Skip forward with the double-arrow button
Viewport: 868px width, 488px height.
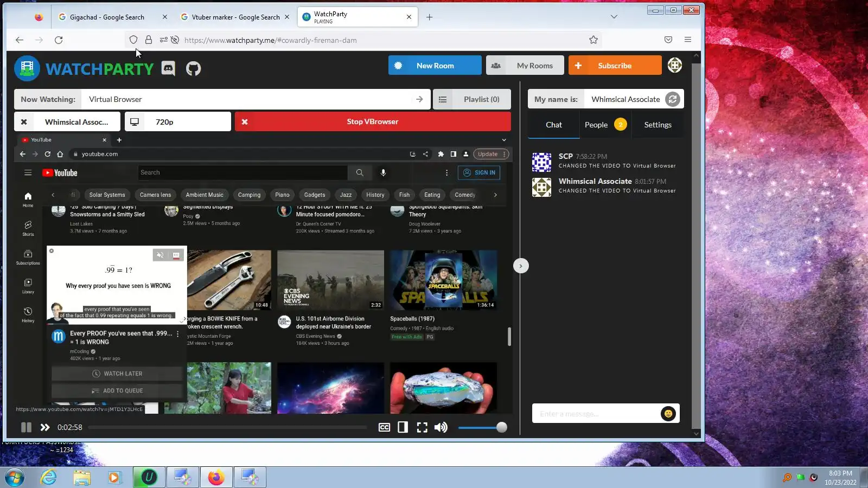pos(45,427)
